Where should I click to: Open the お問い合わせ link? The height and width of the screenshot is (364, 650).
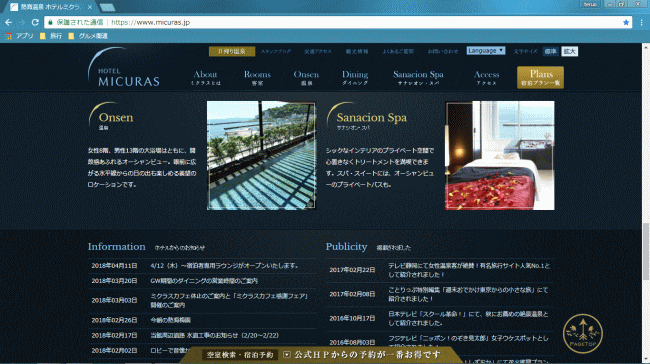pyautogui.click(x=443, y=51)
